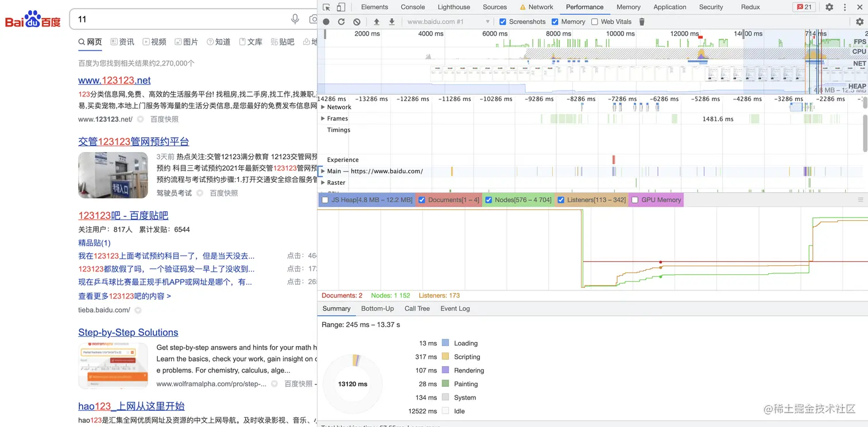Image resolution: width=868 pixels, height=427 pixels.
Task: Open the Network tab
Action: coord(536,7)
